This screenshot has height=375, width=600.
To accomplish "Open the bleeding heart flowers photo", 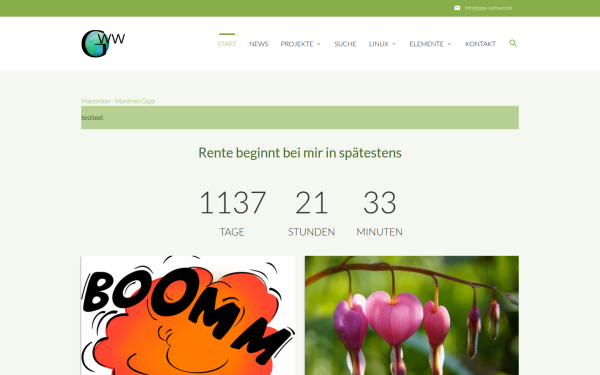I will click(x=412, y=315).
